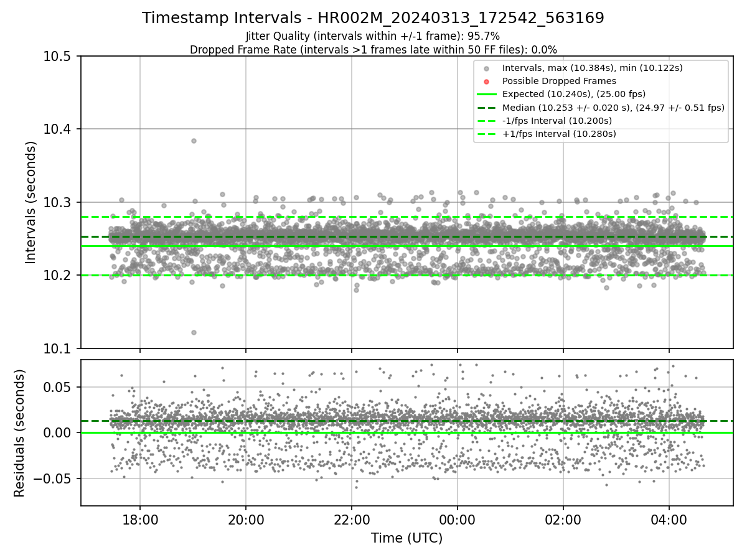747x560 pixels.
Task: Click the dark green dashed Median legend line sample
Action: click(x=487, y=107)
